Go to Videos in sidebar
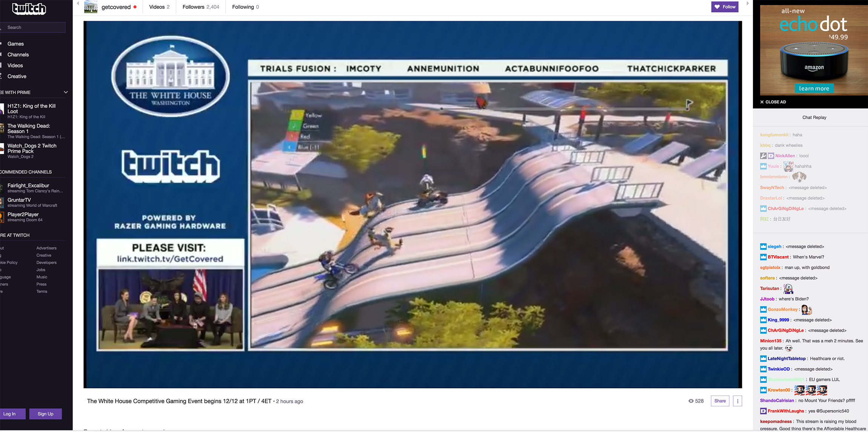 click(x=15, y=66)
